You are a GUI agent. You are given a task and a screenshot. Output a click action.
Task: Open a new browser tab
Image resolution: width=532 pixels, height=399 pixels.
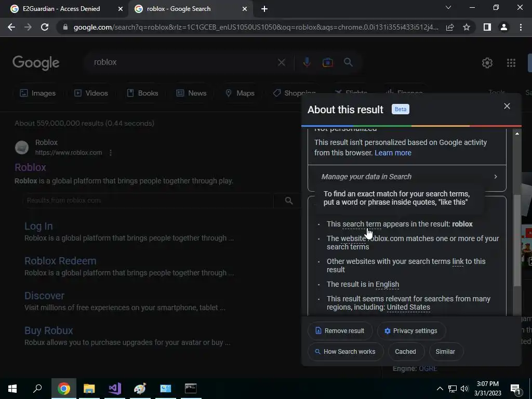coord(264,9)
